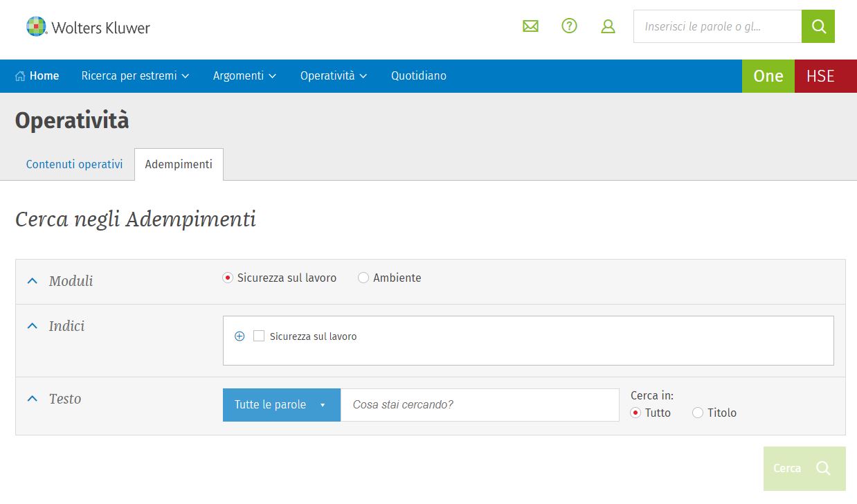Collapse the Indici section
Image resolution: width=857 pixels, height=504 pixels.
pos(32,326)
